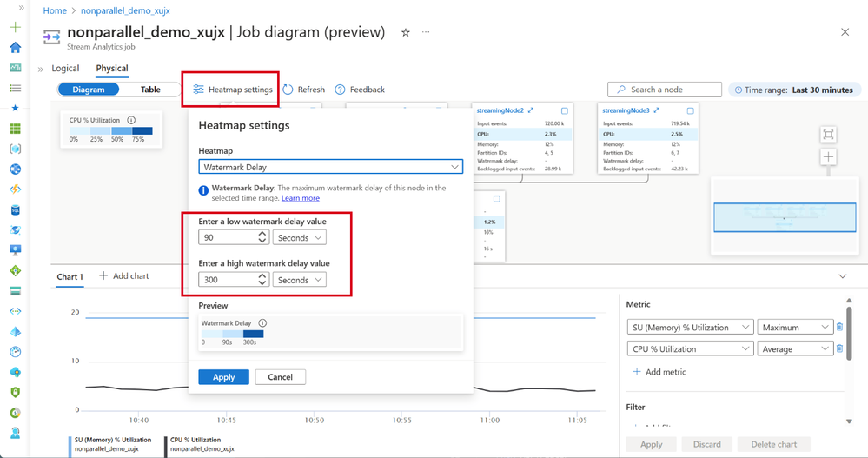Expand streamingNode2 with its arrow icon
Image resolution: width=868 pixels, height=458 pixels.
[531, 110]
